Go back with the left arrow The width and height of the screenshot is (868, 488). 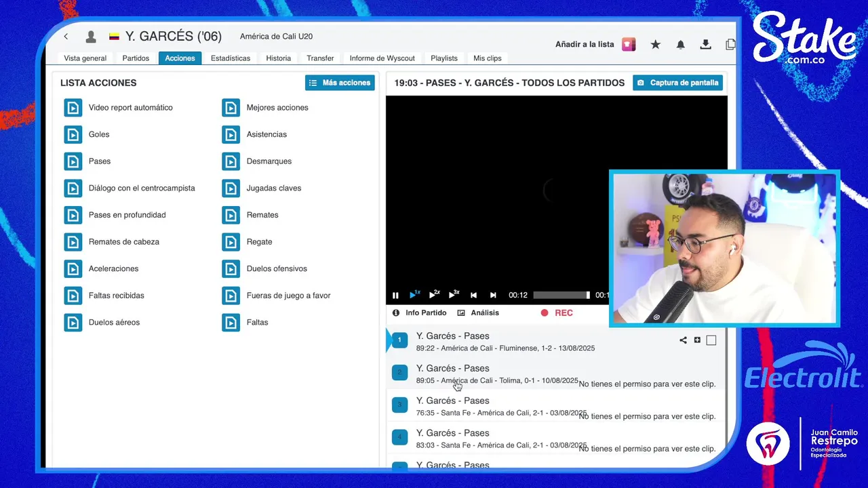pyautogui.click(x=66, y=37)
